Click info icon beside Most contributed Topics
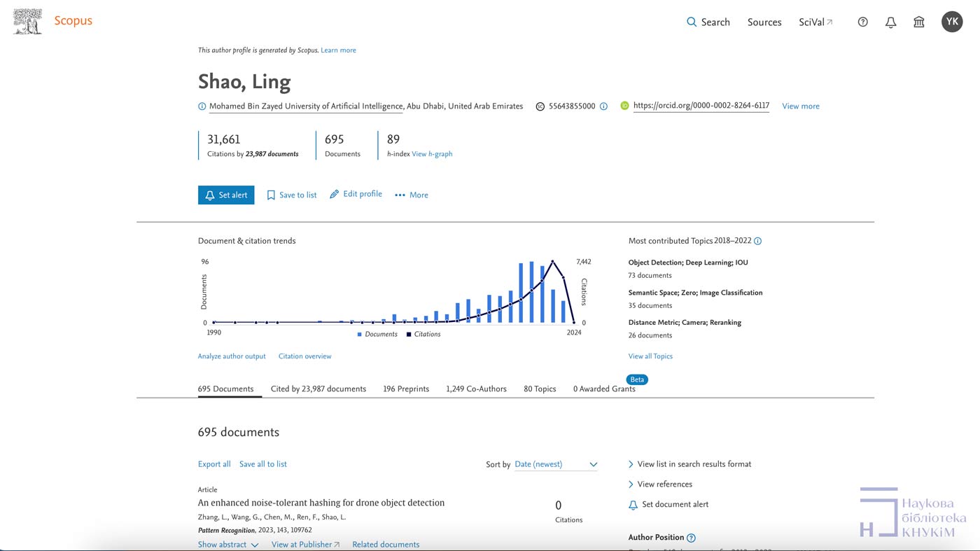This screenshot has height=551, width=980. click(757, 241)
